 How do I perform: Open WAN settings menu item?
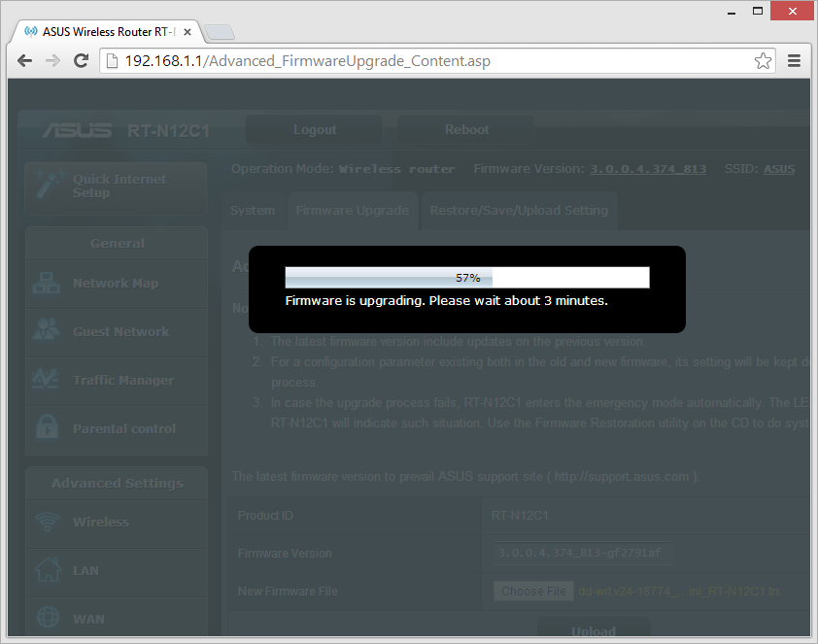(x=117, y=618)
